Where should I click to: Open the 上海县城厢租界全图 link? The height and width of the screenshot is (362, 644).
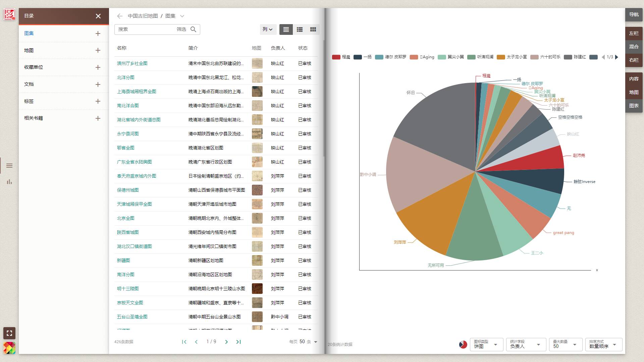click(137, 92)
